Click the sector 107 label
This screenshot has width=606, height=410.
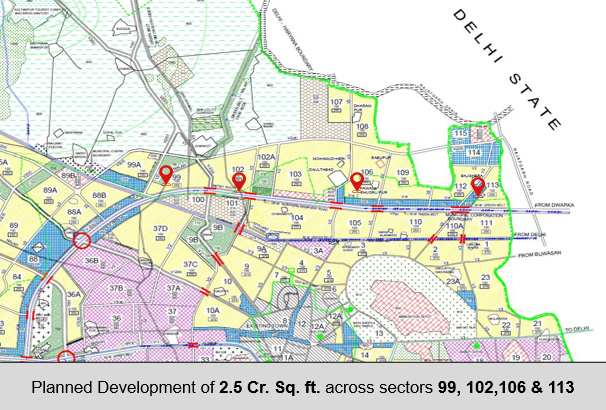pos(338,103)
